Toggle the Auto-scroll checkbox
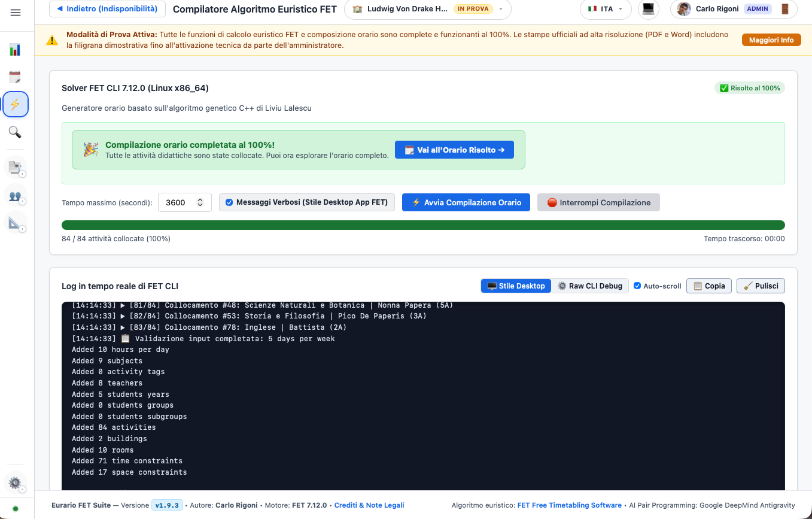812x519 pixels. [x=637, y=286]
